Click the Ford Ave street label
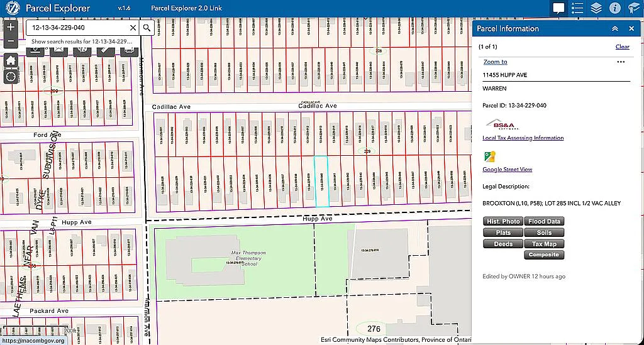The width and height of the screenshot is (644, 345). point(47,134)
